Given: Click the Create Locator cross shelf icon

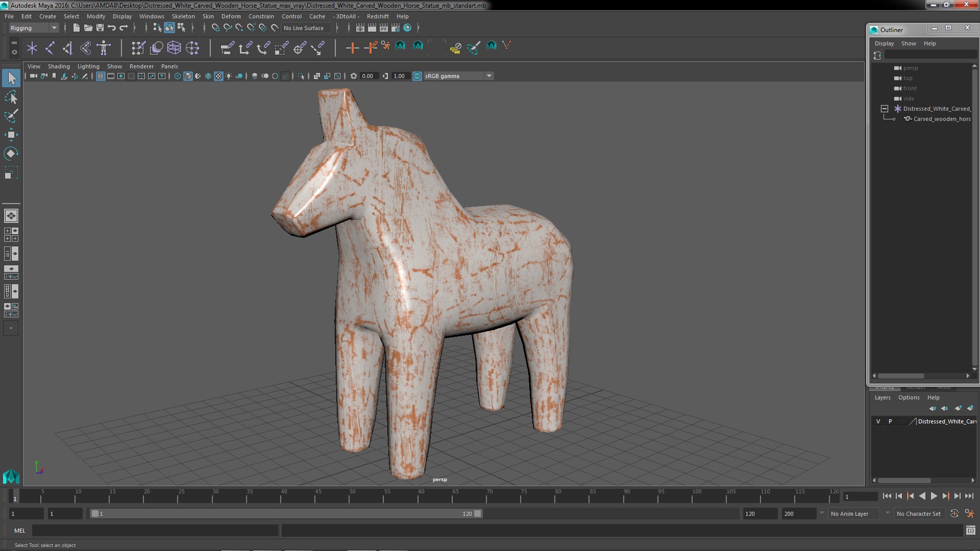Looking at the screenshot, I should coord(32,48).
